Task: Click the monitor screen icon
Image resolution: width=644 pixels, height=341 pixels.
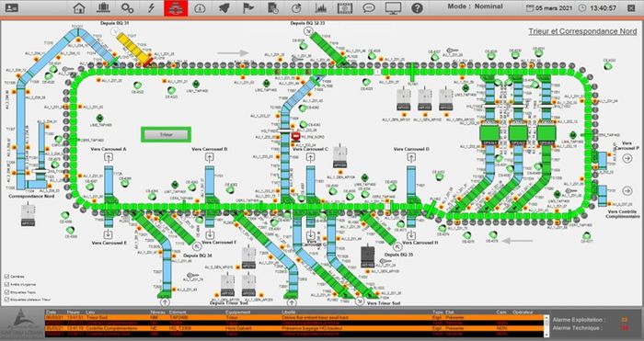Action: (393, 7)
